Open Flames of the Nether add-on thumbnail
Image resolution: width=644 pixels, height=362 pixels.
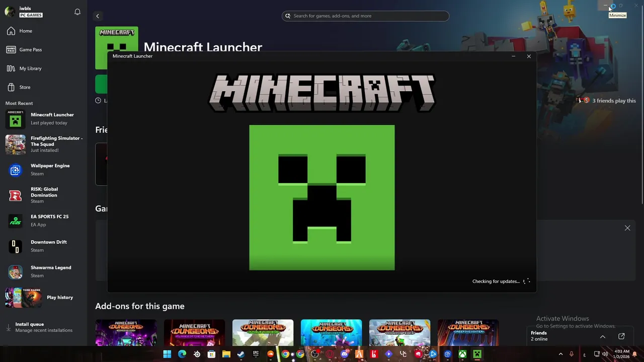point(194,332)
